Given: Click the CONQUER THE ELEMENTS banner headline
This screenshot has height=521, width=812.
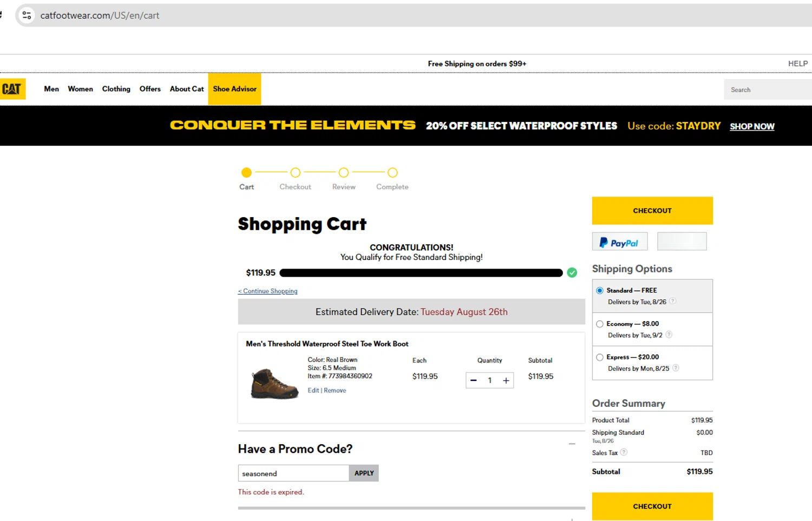Looking at the screenshot, I should point(293,125).
